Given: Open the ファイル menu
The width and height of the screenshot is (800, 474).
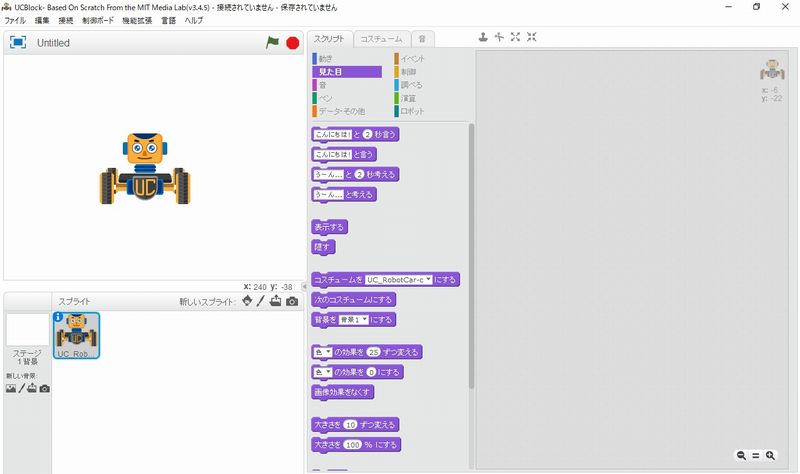Looking at the screenshot, I should tap(15, 20).
